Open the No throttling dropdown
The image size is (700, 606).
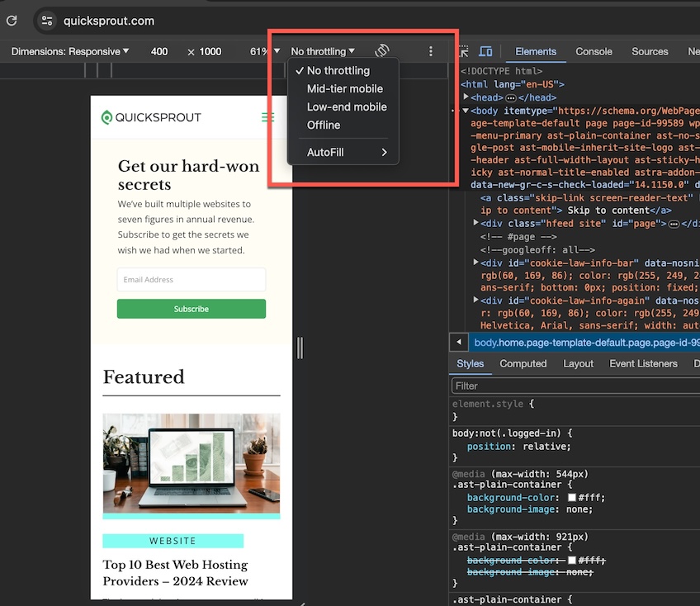(x=322, y=51)
